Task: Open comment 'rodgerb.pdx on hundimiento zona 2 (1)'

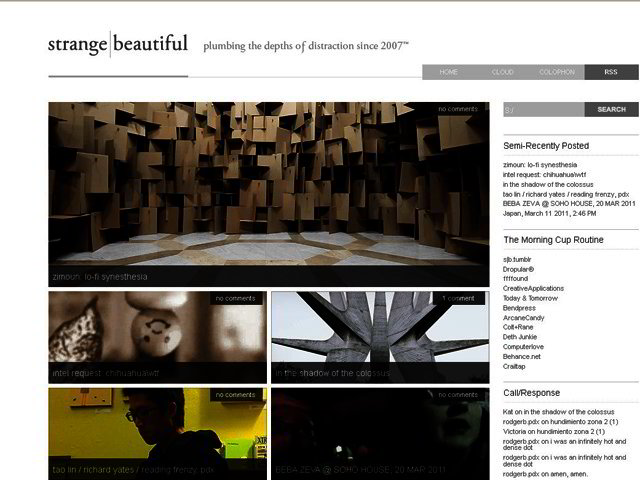Action: pyautogui.click(x=560, y=422)
